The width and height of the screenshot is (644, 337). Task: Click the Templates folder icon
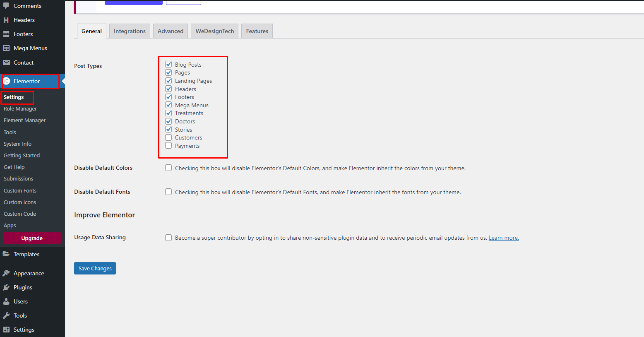click(6, 254)
